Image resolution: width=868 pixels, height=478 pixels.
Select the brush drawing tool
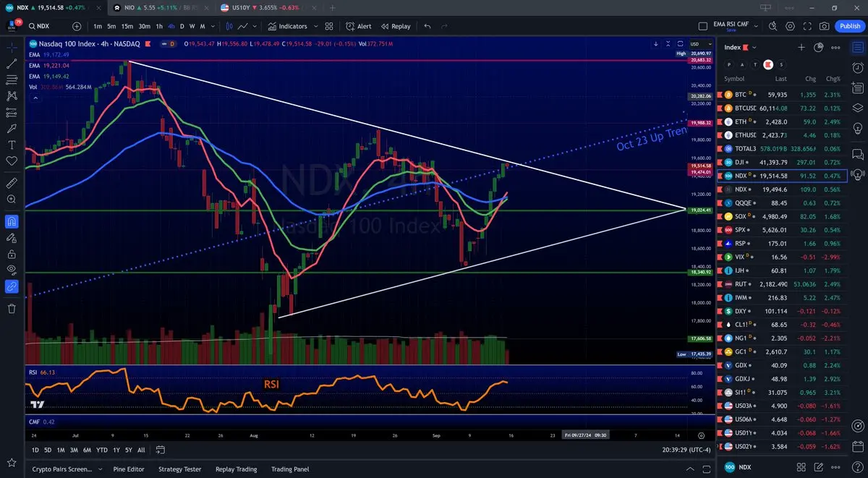[x=12, y=128]
